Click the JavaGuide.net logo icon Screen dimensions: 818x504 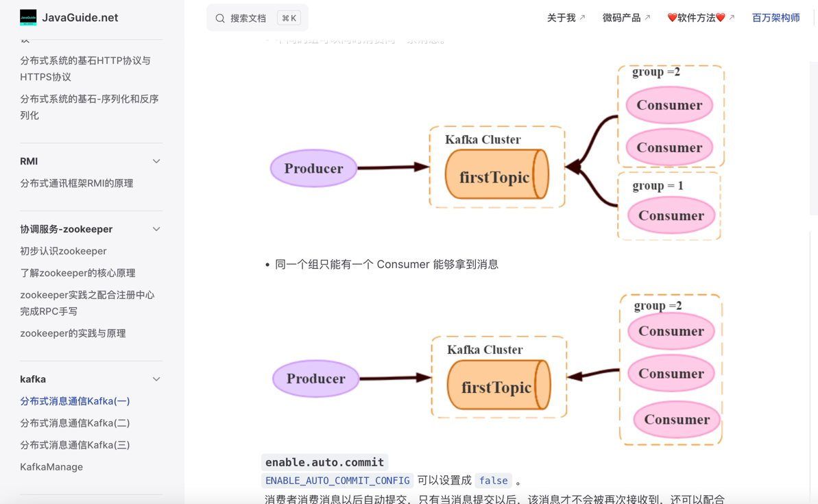28,17
